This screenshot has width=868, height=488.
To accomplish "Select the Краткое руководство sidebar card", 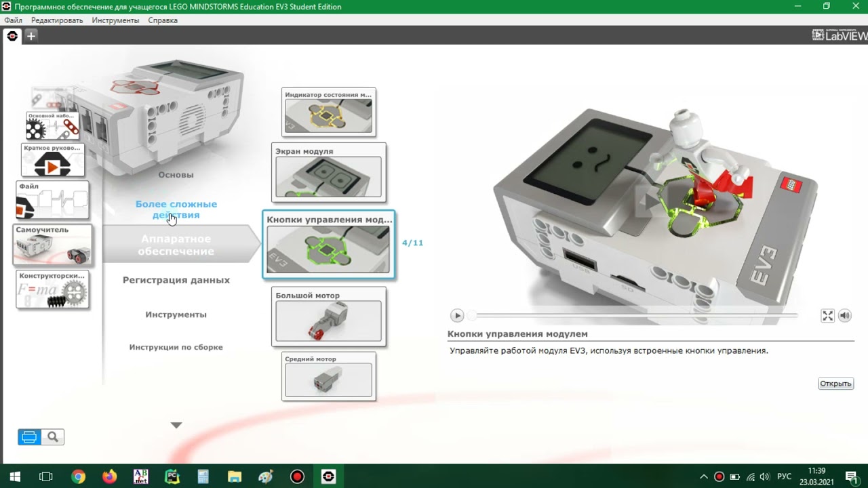I will [53, 160].
